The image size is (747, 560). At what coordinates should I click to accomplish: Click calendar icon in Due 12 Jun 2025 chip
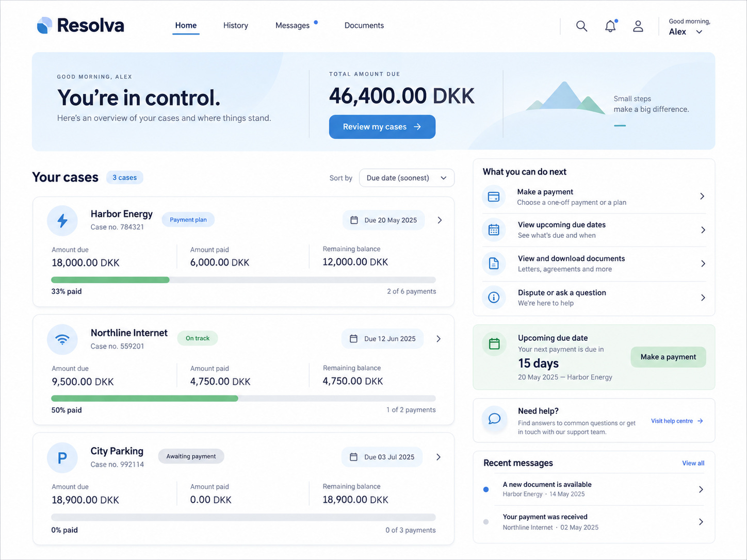(354, 339)
